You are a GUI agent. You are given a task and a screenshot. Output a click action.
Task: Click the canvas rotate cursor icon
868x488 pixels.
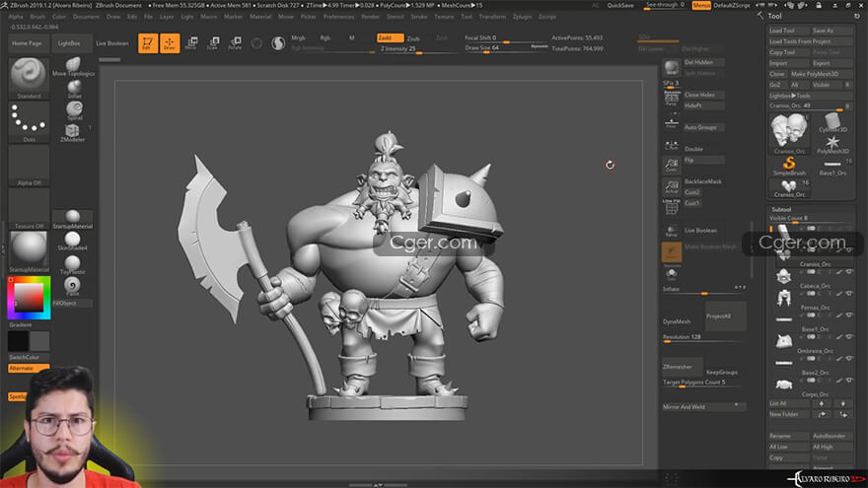click(610, 165)
